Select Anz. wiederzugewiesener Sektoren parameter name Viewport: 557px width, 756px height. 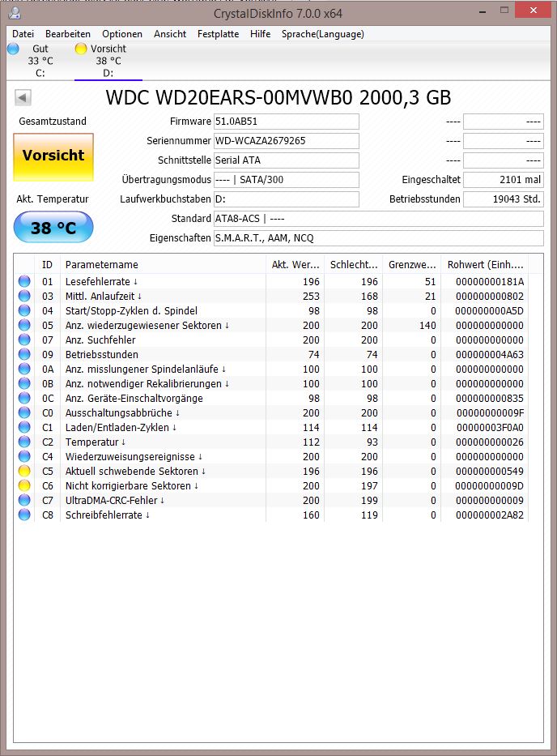click(x=143, y=326)
